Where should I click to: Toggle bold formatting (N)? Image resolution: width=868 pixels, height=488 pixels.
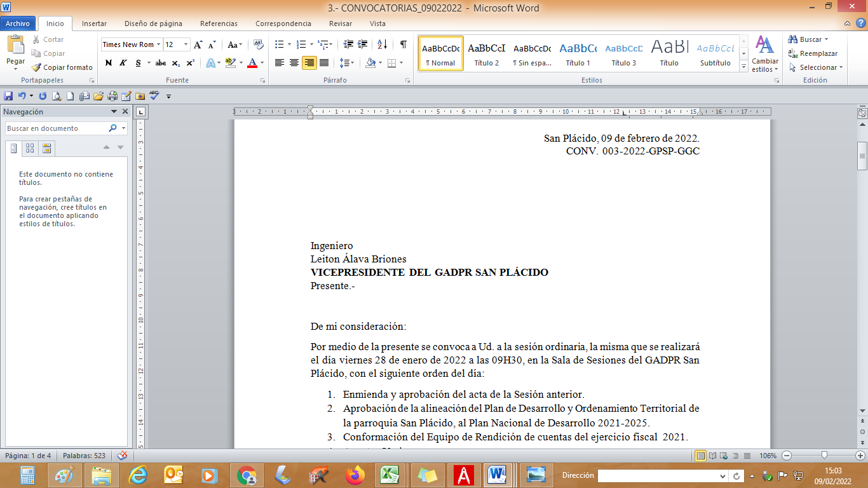tap(108, 63)
